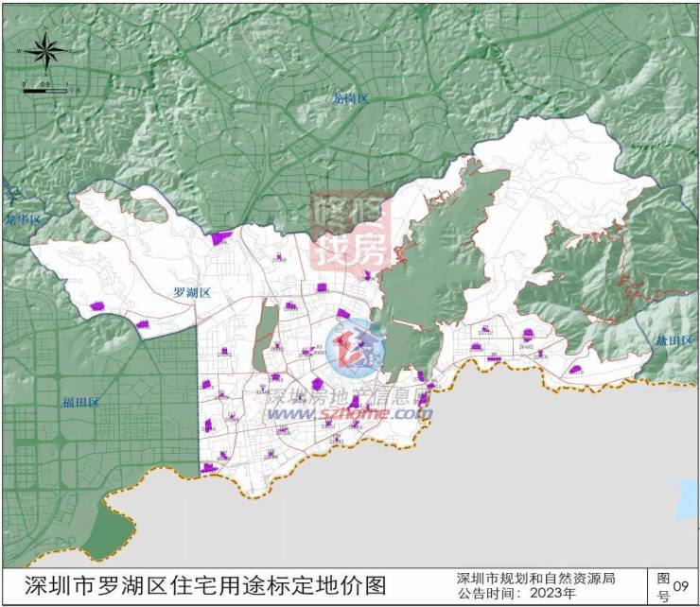Click the 图号 09 map number box
This screenshot has height=607, width=700.
674,586
